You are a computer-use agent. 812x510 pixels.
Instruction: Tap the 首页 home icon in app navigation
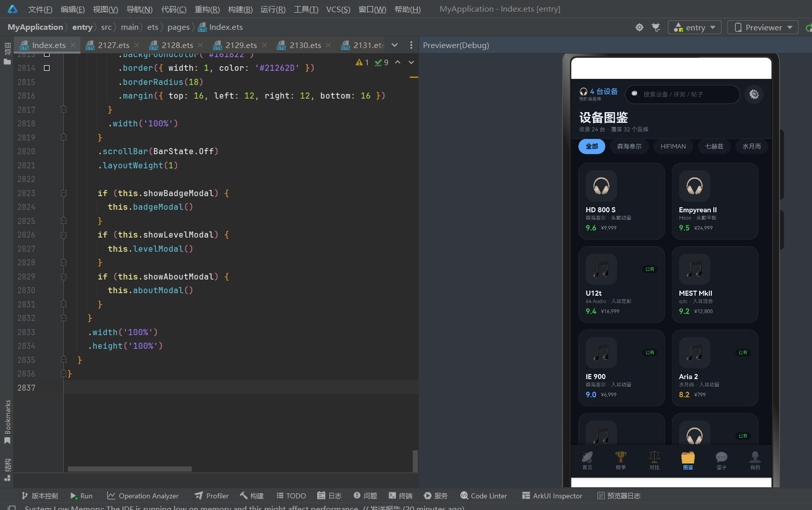click(587, 460)
